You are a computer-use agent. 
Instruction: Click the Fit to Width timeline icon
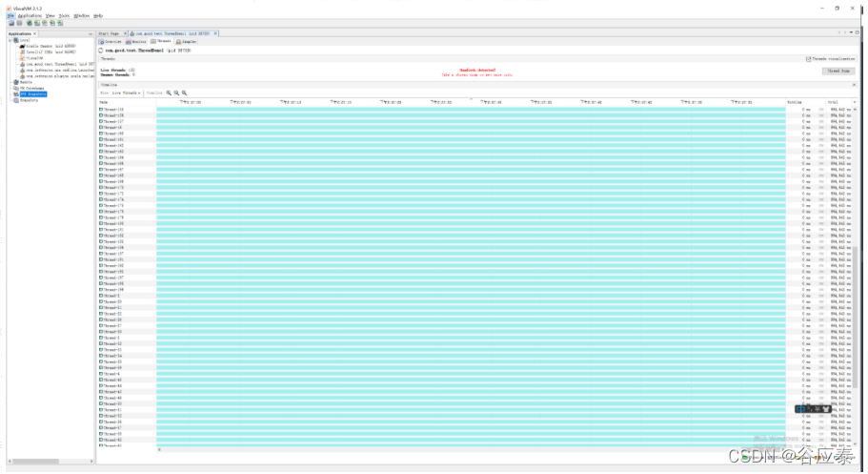point(184,93)
